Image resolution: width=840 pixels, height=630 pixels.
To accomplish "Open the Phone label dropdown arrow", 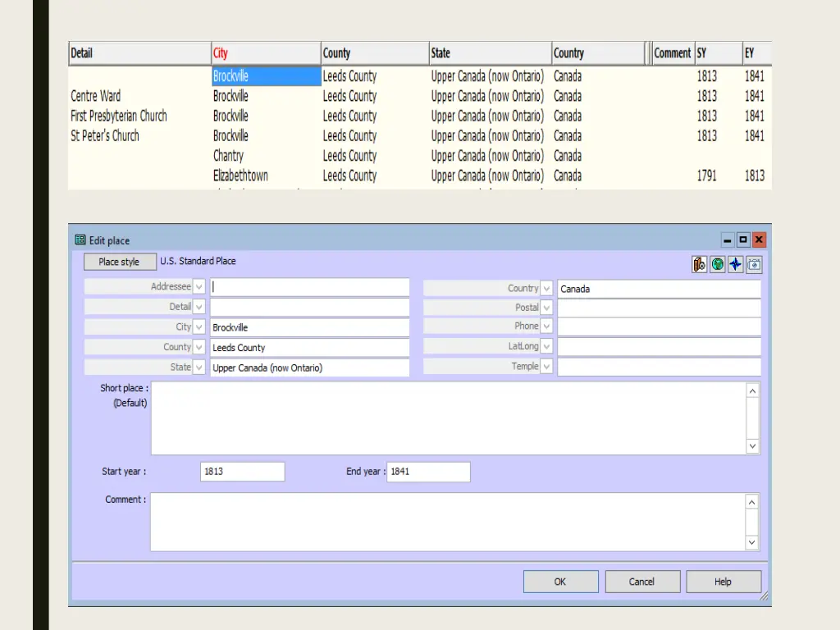I will click(x=546, y=326).
